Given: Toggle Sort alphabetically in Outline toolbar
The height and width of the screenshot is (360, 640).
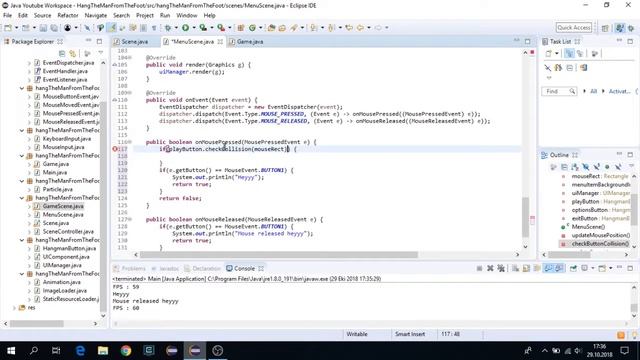Looking at the screenshot, I should click(575, 167).
